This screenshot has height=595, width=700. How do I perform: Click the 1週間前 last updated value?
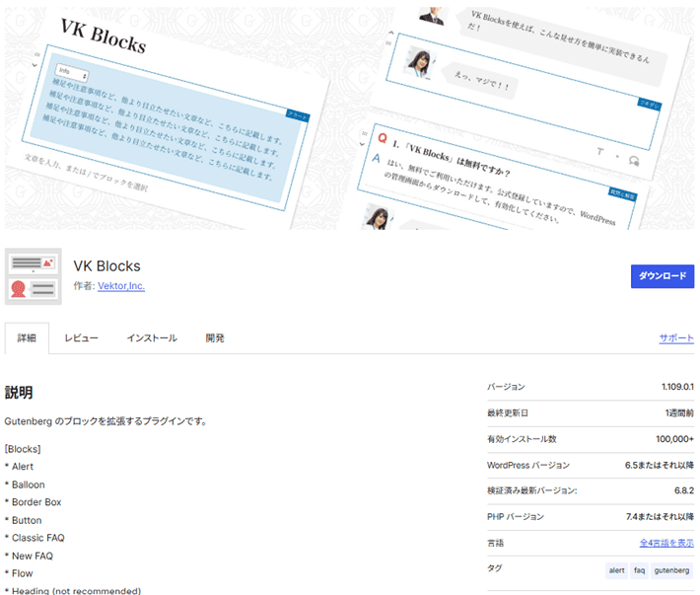(x=679, y=413)
